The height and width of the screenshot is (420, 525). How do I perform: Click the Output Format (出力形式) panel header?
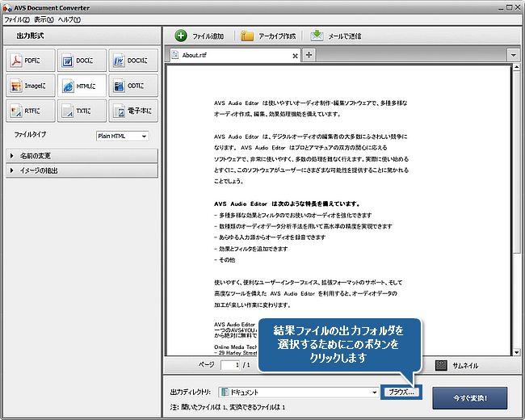click(x=82, y=36)
